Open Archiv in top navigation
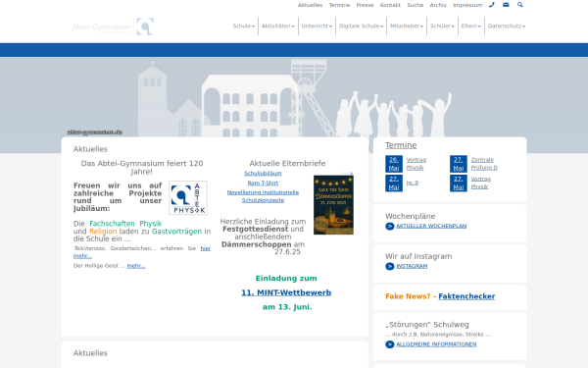The height and width of the screenshot is (368, 588). [438, 5]
